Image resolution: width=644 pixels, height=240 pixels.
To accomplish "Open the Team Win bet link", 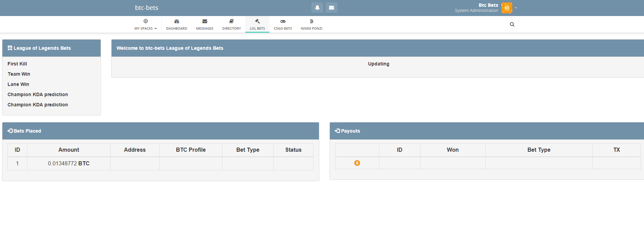I will click(19, 74).
